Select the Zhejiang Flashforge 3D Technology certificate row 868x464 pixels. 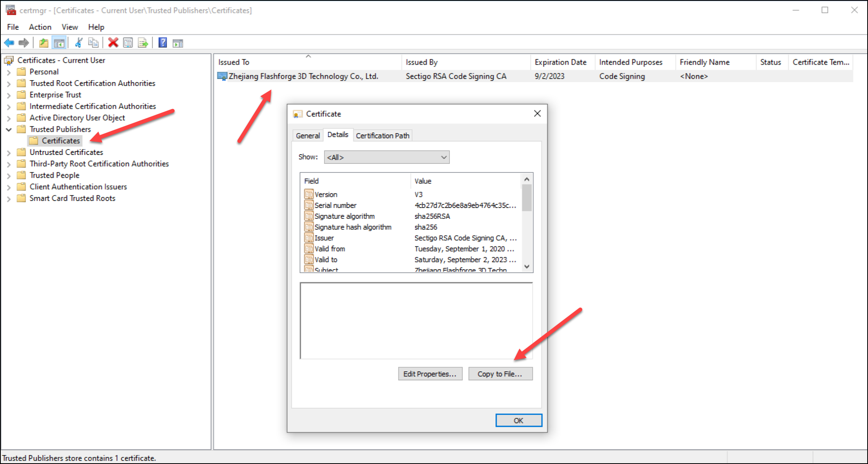click(534, 76)
